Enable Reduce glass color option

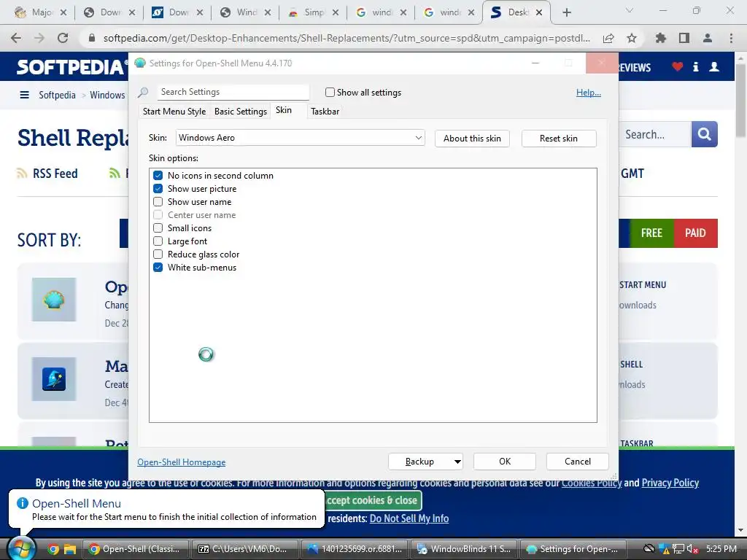(158, 254)
